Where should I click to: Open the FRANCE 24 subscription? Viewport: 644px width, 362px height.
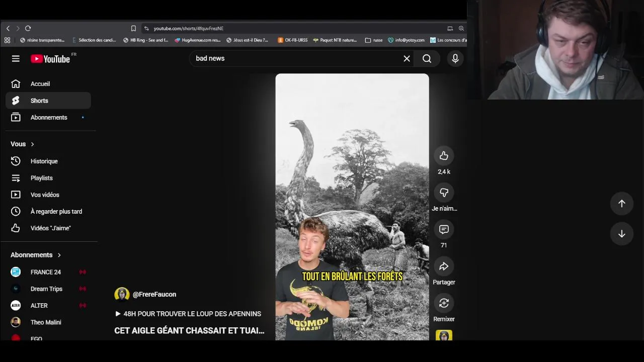point(48,272)
